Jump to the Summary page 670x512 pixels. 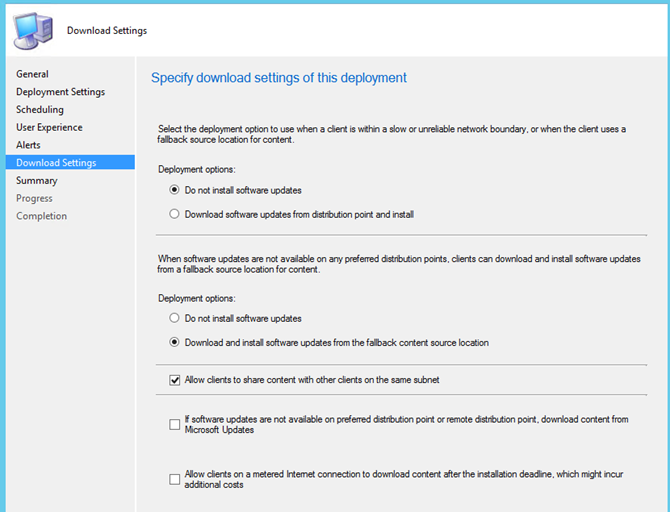[37, 180]
